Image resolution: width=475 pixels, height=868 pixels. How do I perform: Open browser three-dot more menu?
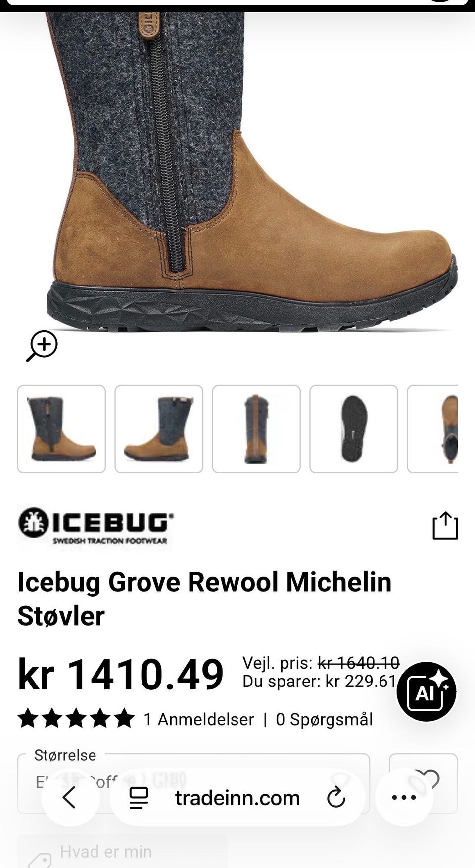[x=404, y=798]
